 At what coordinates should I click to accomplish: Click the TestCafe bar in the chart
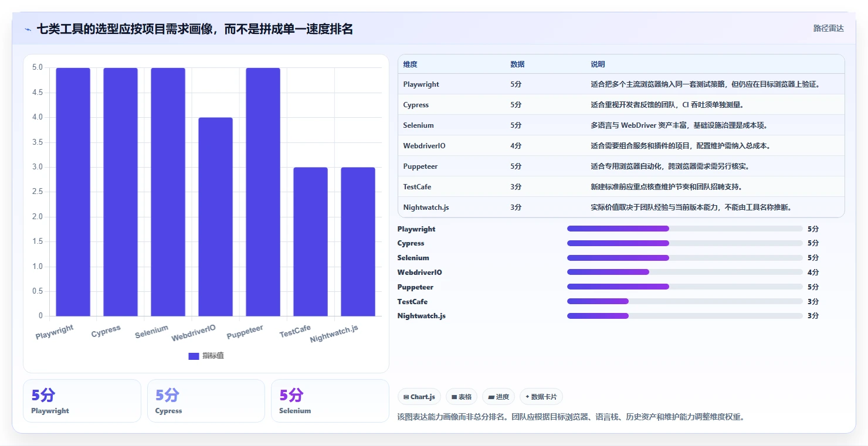(310, 242)
